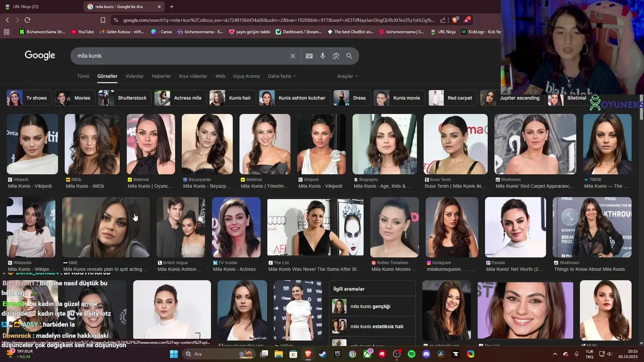Open the Araçlar tools dropdown

347,76
